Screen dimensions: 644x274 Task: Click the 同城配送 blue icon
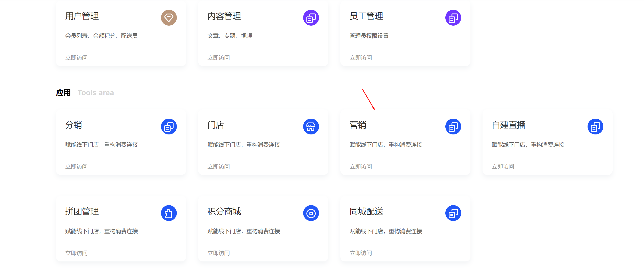453,213
